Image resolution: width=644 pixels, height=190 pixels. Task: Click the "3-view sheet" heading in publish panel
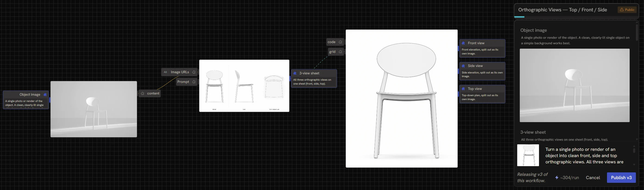[x=533, y=132]
